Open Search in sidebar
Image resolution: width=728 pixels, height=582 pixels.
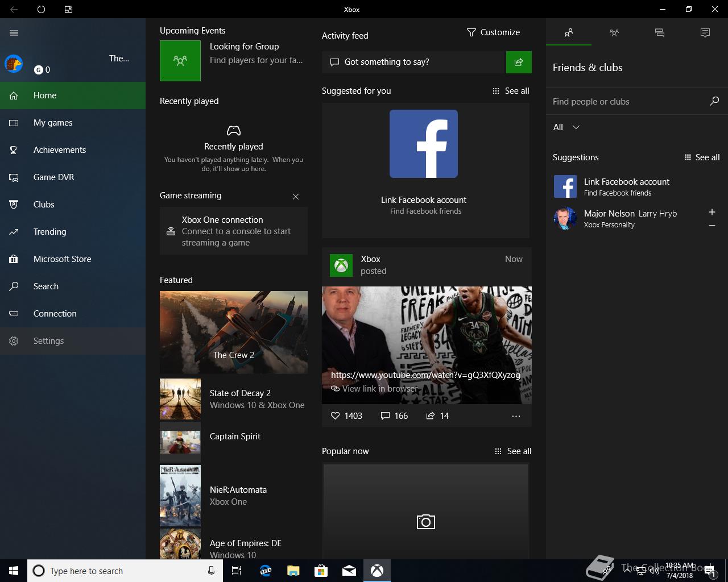pyautogui.click(x=73, y=286)
